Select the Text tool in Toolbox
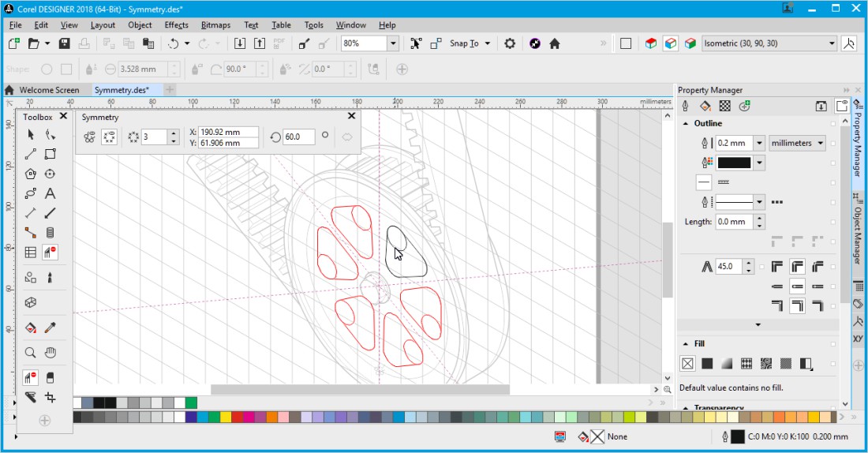 point(51,193)
